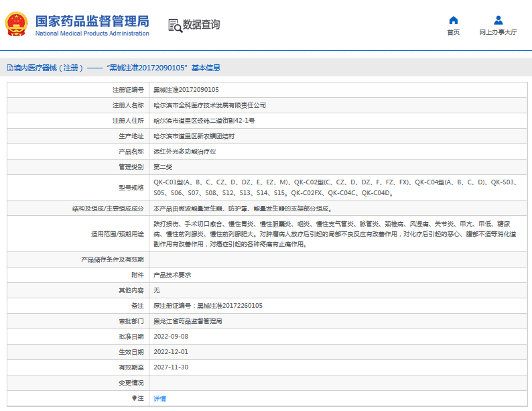Image resolution: width=532 pixels, height=411 pixels.
Task: Click 注册人名称 row label
Action: coord(128,105)
